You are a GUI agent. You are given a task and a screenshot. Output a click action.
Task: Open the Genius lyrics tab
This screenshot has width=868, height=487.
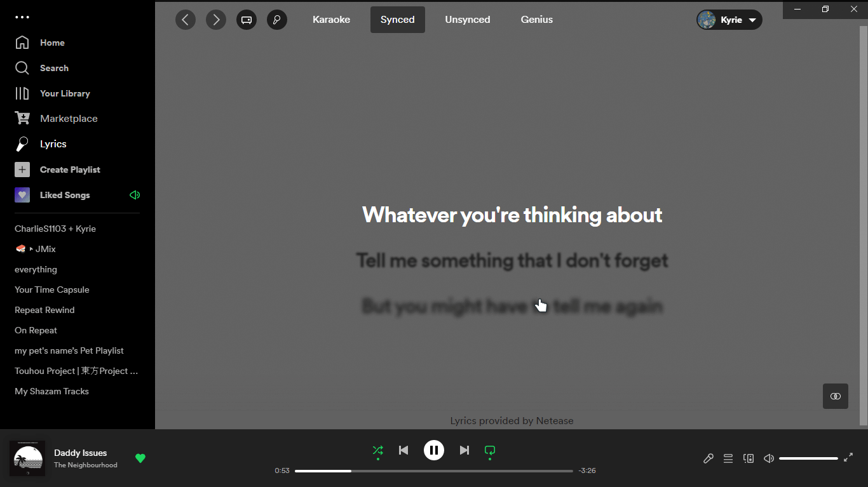536,20
